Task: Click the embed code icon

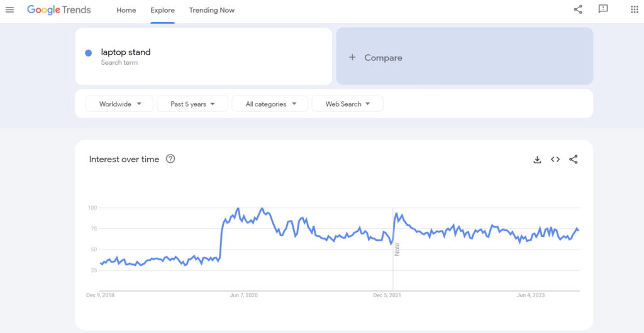Action: pos(555,160)
